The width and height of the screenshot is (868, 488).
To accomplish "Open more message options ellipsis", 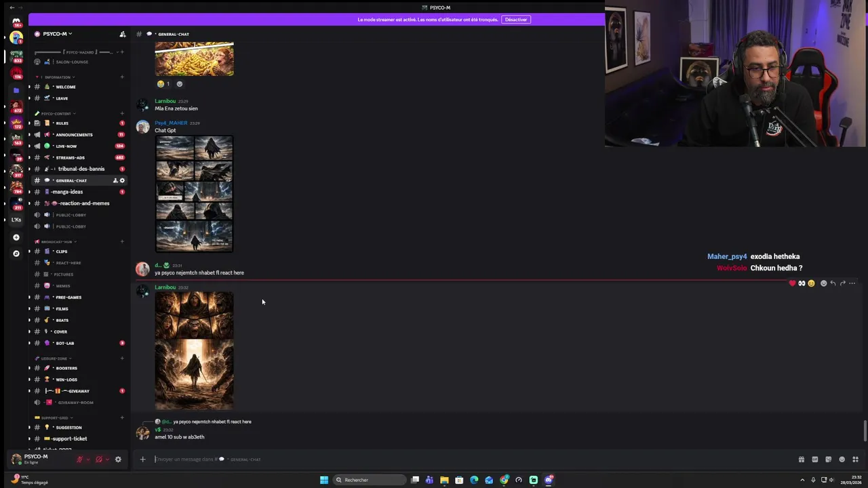I will point(852,283).
